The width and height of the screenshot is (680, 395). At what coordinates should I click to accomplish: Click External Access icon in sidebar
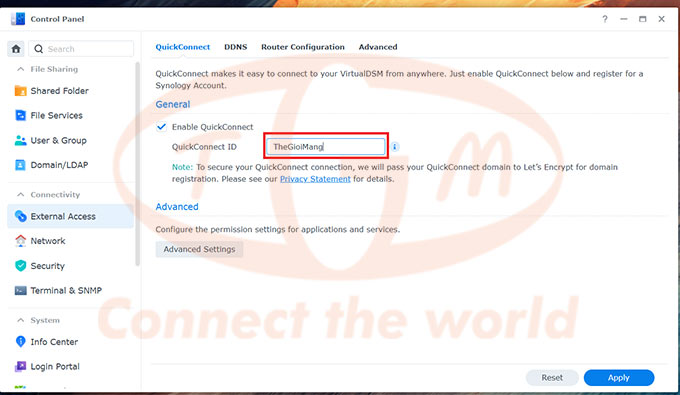20,216
